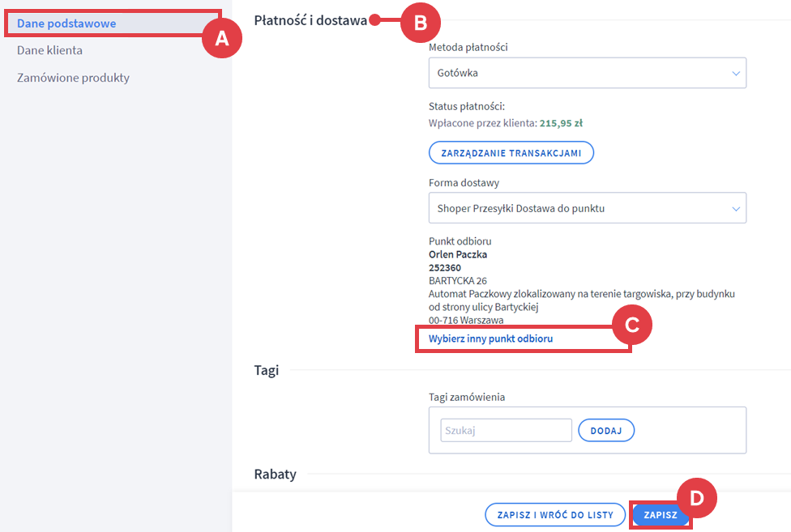Image resolution: width=791 pixels, height=532 pixels.
Task: Click the Zarządzanie transakcjami button
Action: click(x=511, y=153)
